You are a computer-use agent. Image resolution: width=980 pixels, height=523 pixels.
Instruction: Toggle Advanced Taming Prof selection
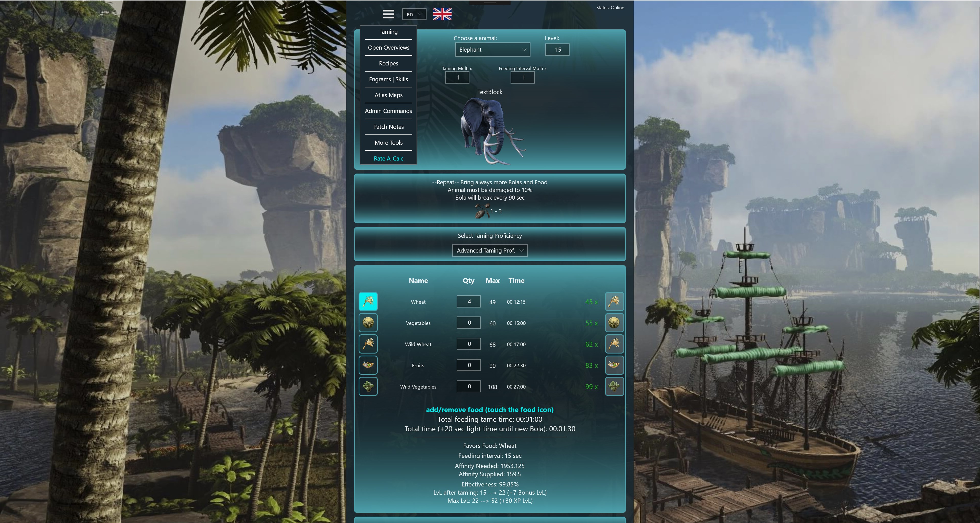point(490,251)
